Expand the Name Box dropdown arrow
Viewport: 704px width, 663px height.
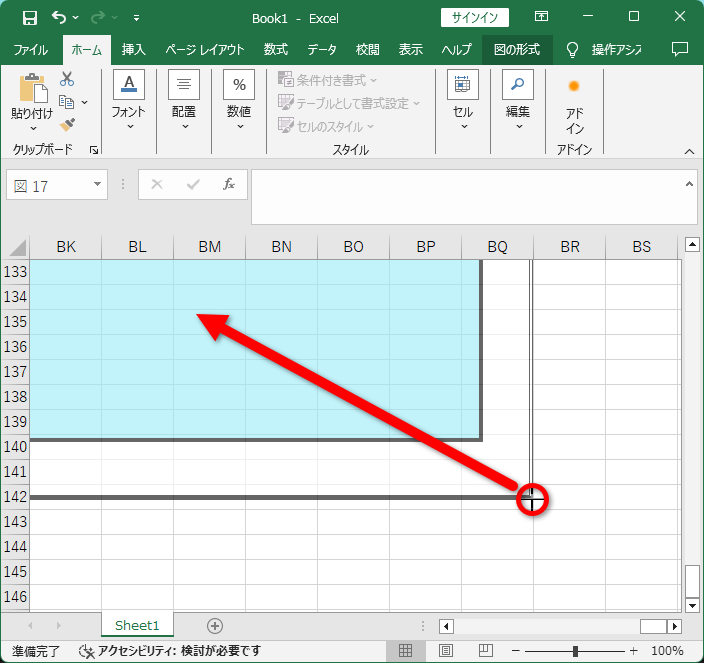[x=97, y=184]
